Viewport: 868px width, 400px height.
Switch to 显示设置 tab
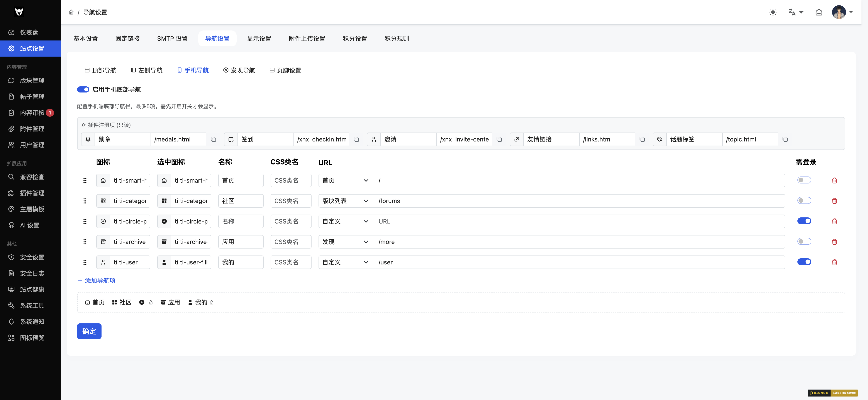[x=259, y=39]
